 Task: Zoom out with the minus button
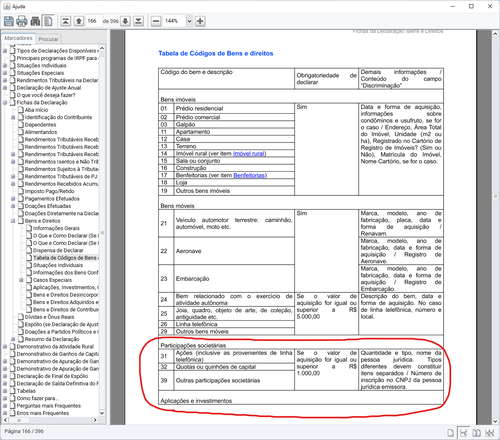coord(156,21)
